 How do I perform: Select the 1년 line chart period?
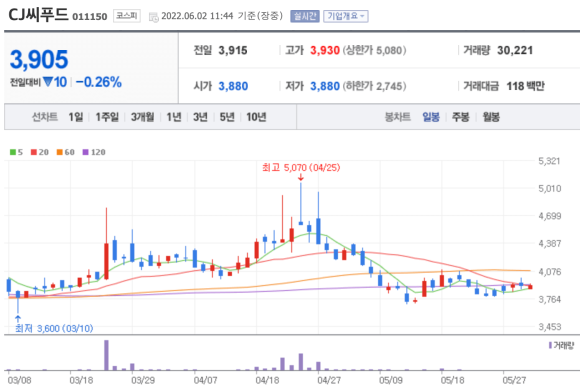point(173,117)
